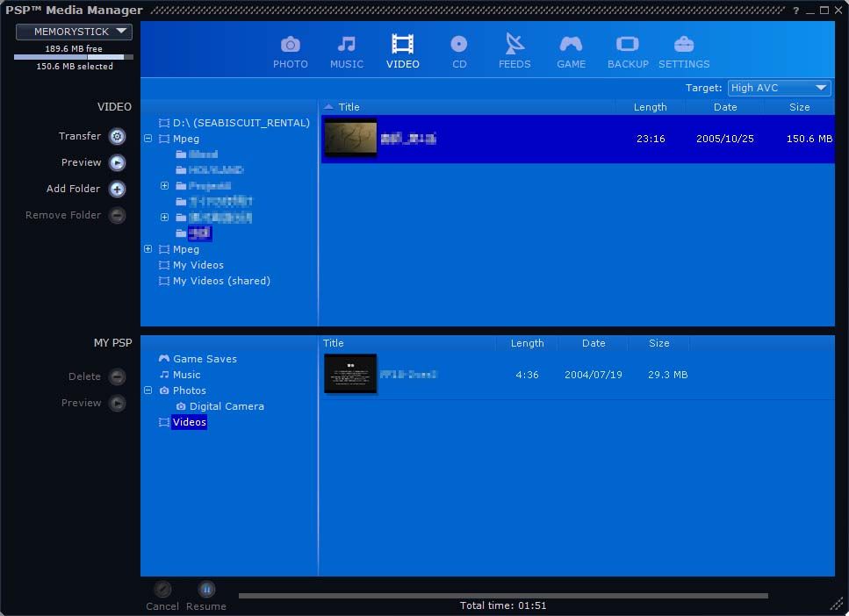
Task: Click the 29.3 MB size cell
Action: click(667, 375)
